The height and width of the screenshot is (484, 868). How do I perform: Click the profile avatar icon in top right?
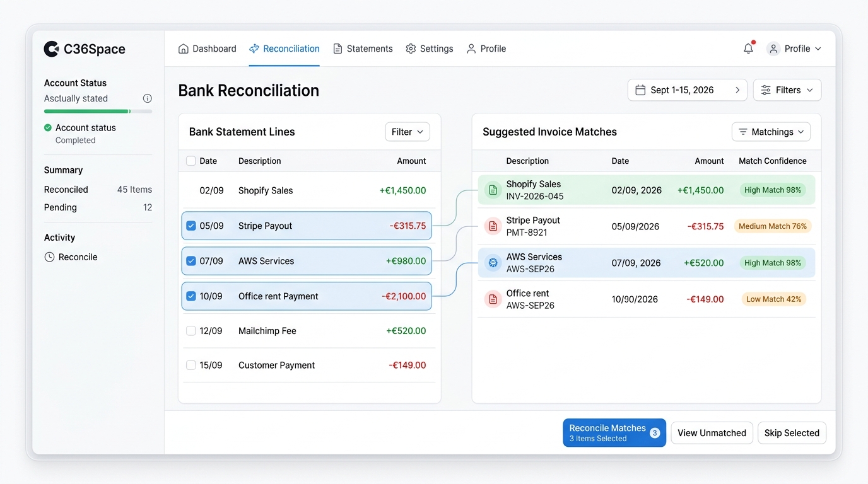773,49
